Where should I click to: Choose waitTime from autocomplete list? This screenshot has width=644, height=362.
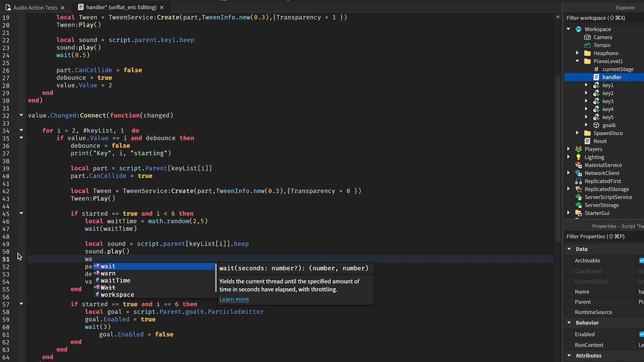tap(115, 281)
